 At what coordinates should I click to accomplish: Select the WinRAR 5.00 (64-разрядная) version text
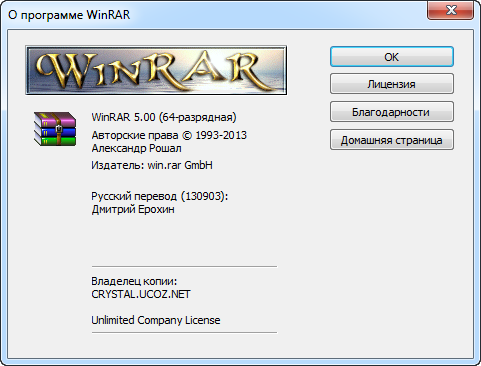pos(164,117)
